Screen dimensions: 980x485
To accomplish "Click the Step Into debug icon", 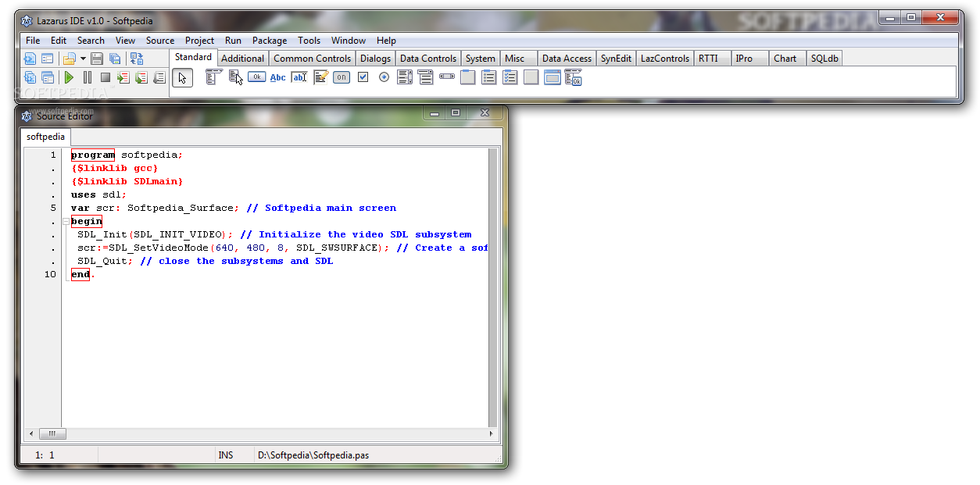I will pos(123,77).
